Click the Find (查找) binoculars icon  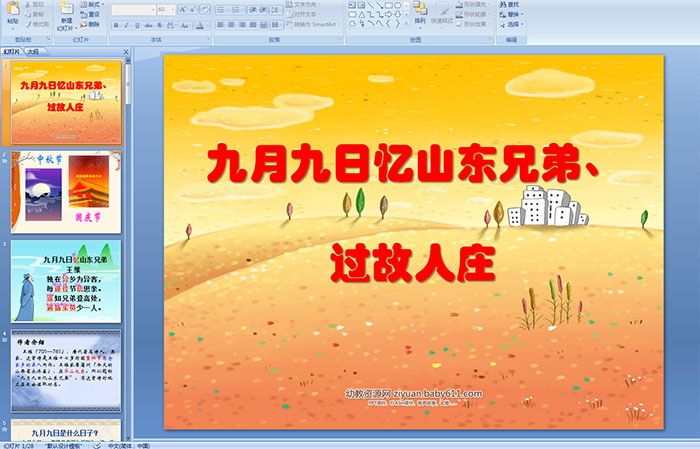point(503,4)
